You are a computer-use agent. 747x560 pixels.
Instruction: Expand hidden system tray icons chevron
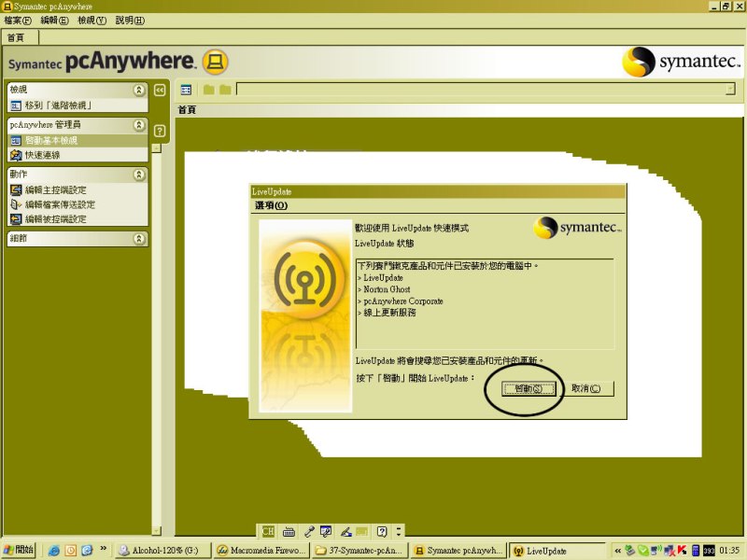coord(617,551)
